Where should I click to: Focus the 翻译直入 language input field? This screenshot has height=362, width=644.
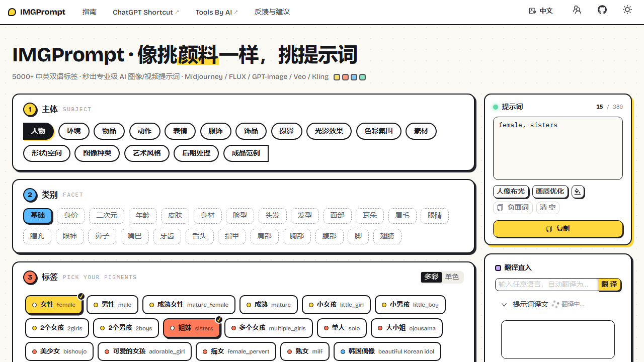tap(546, 285)
